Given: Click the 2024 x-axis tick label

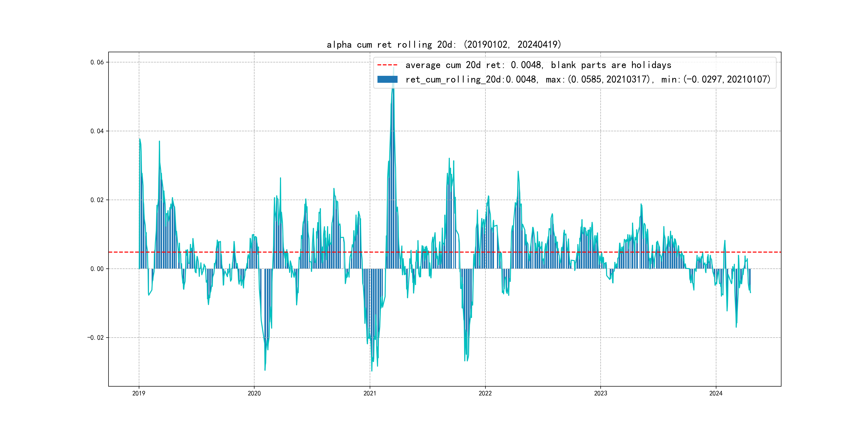Looking at the screenshot, I should point(716,393).
